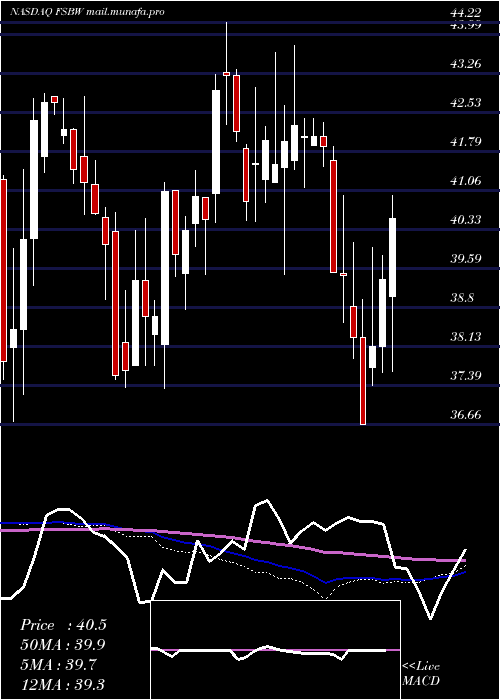Image resolution: width=500 pixels, height=700 pixels.
Task: Select the 39.59 price axis label
Action: tap(466, 258)
